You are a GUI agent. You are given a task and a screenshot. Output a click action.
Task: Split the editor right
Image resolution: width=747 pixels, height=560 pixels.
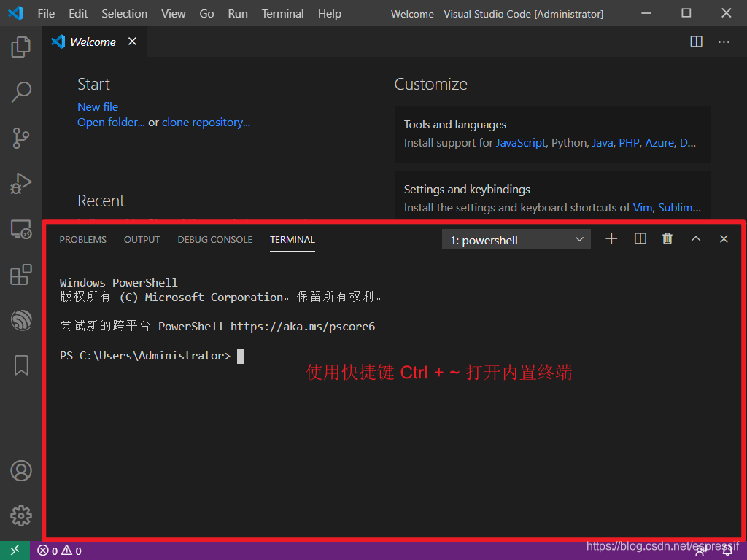coord(696,42)
